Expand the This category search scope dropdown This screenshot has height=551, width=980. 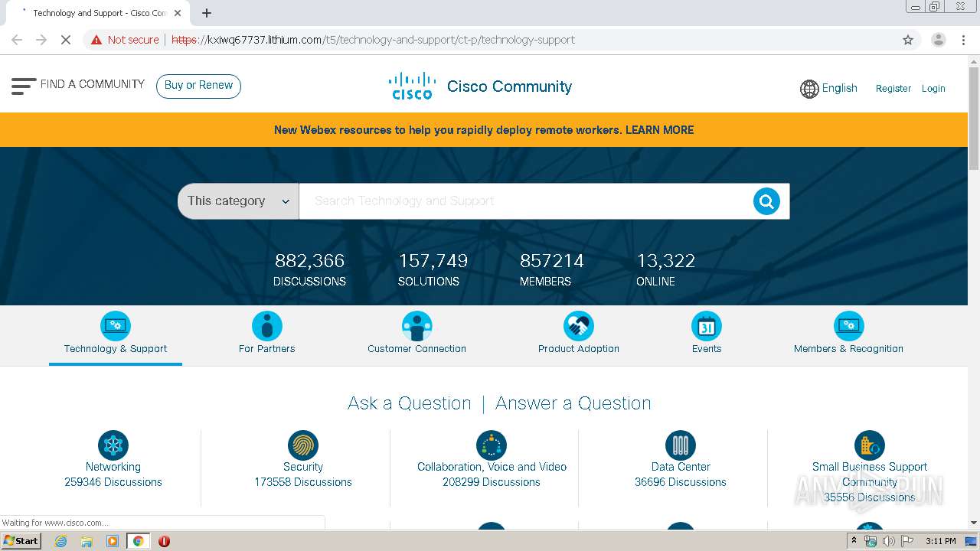pos(238,201)
